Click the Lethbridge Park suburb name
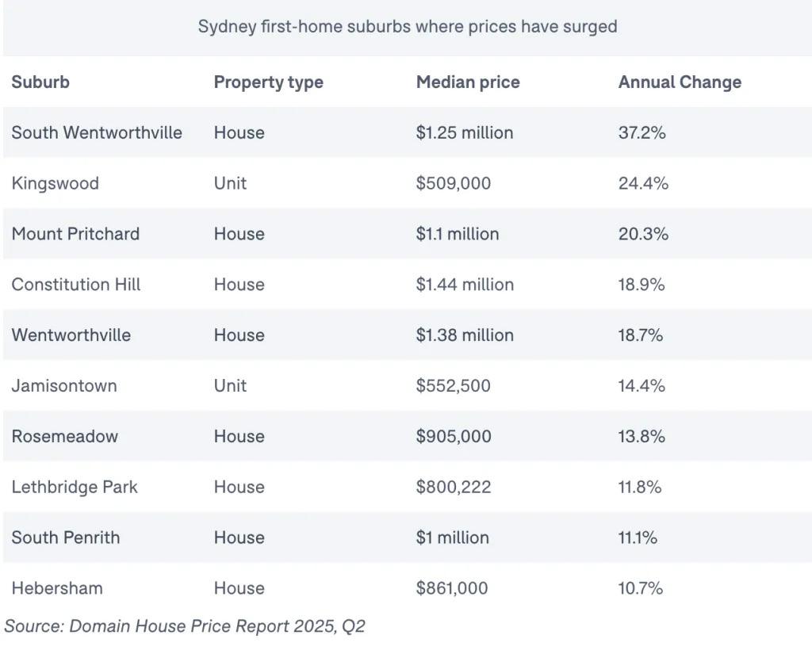The image size is (812, 658). tap(75, 487)
